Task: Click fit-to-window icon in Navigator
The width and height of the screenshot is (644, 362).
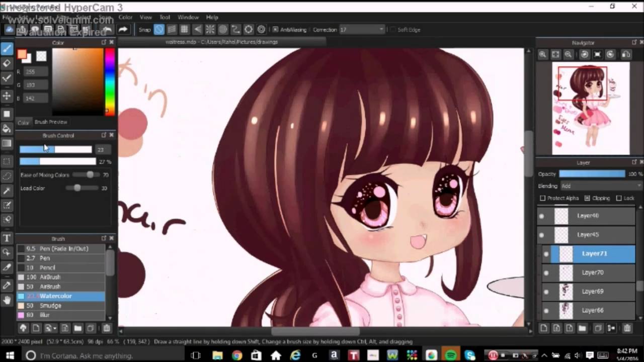Action: click(555, 54)
